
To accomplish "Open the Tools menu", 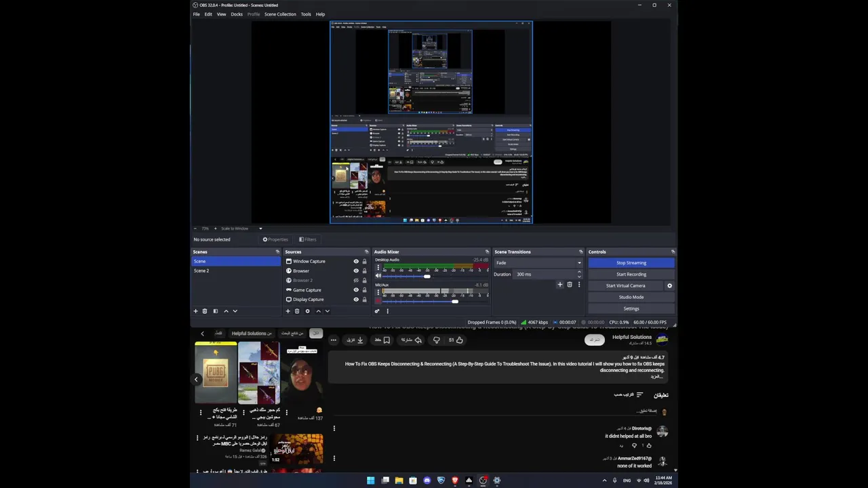I will click(x=306, y=14).
